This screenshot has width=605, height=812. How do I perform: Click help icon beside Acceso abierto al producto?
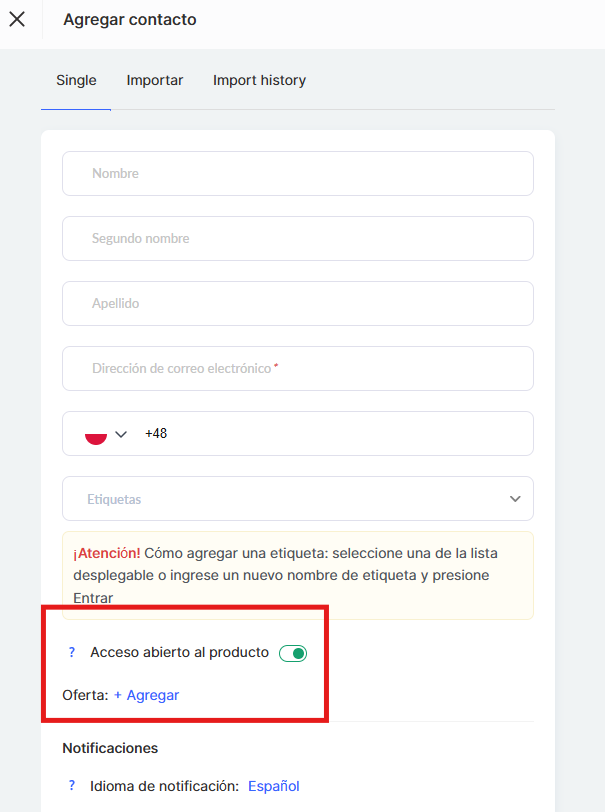coord(72,652)
